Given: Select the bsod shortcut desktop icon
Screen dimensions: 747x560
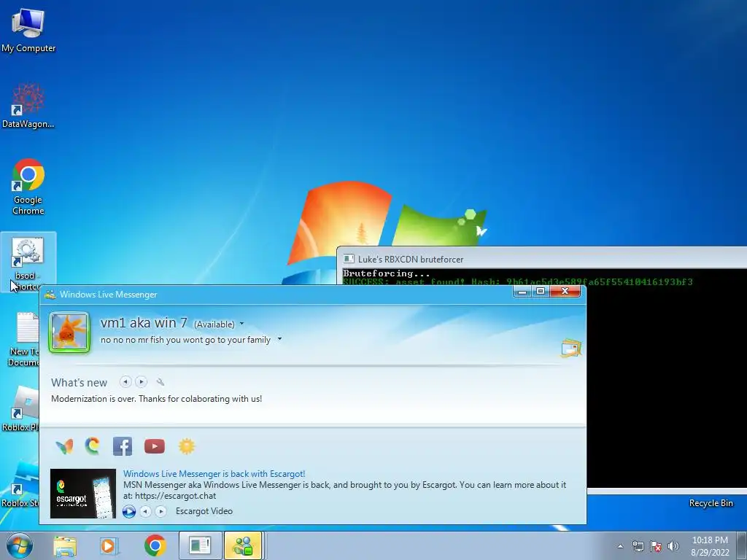Looking at the screenshot, I should pos(28,262).
